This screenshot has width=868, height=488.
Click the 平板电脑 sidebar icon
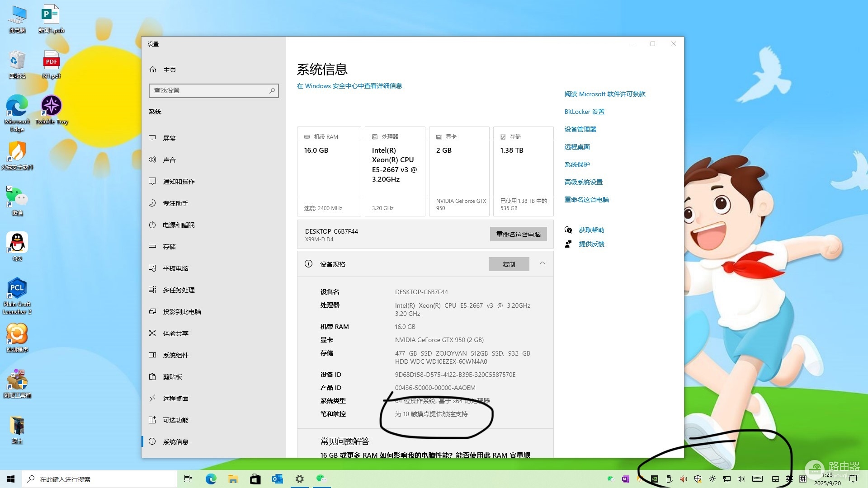click(152, 268)
